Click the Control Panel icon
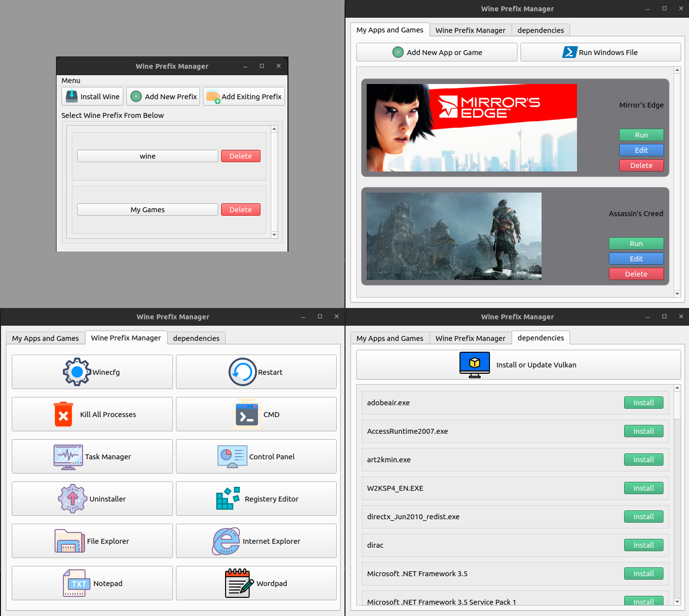Screen dimensions: 689x616 pyautogui.click(x=232, y=457)
